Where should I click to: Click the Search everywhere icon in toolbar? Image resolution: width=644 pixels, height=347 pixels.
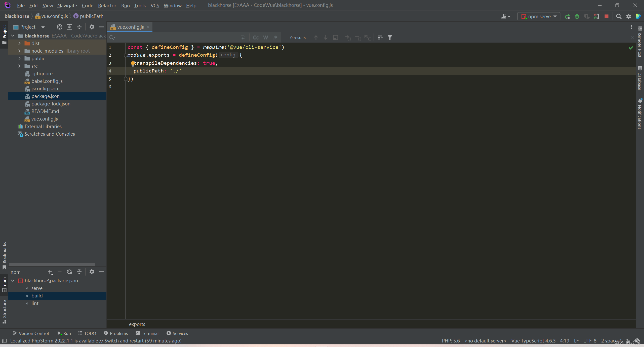point(618,16)
